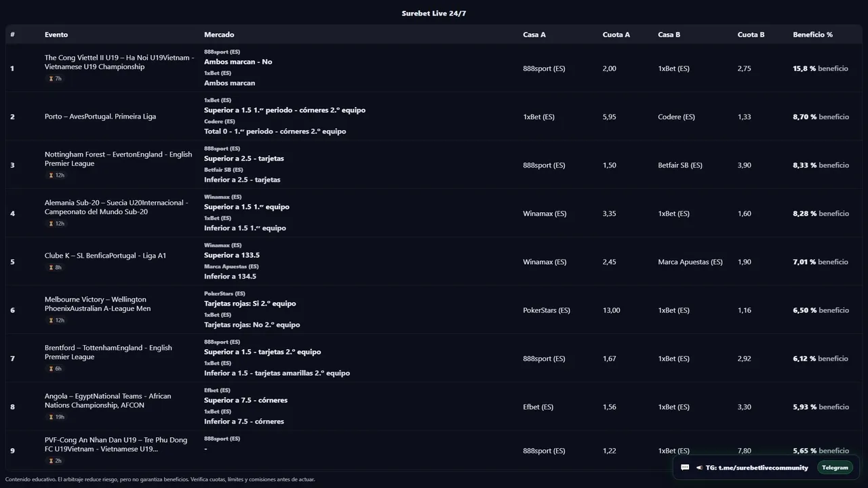Click hourglass icon under Alemania Sub-20 event

(x=51, y=224)
